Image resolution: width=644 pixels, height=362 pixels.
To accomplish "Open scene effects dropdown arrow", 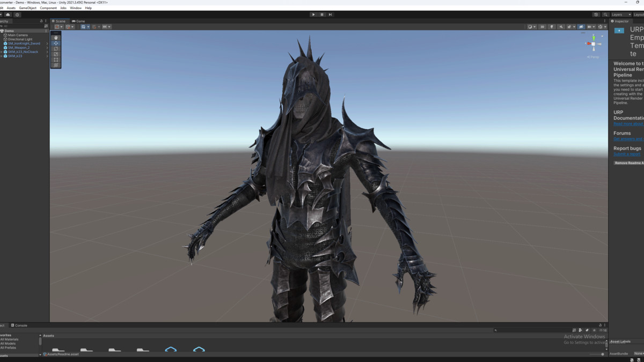I will [574, 27].
